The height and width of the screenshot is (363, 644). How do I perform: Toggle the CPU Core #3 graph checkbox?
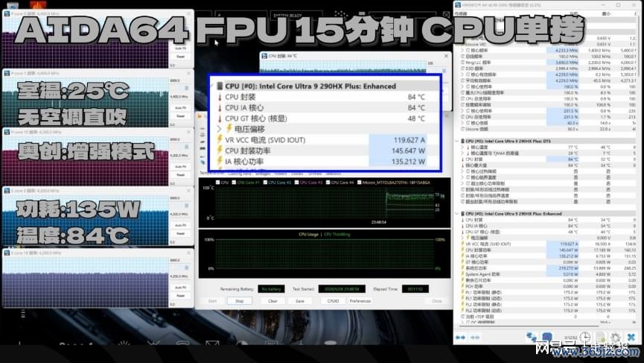click(296, 183)
